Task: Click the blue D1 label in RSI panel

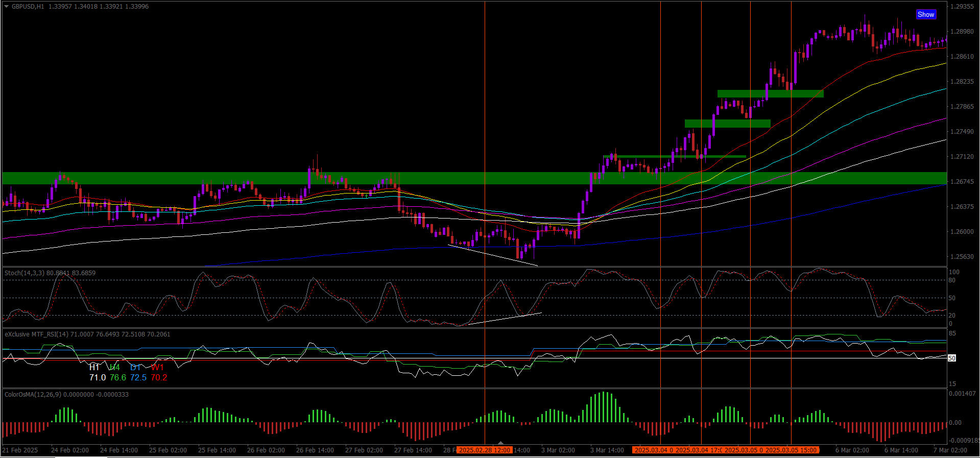Action: (135, 367)
